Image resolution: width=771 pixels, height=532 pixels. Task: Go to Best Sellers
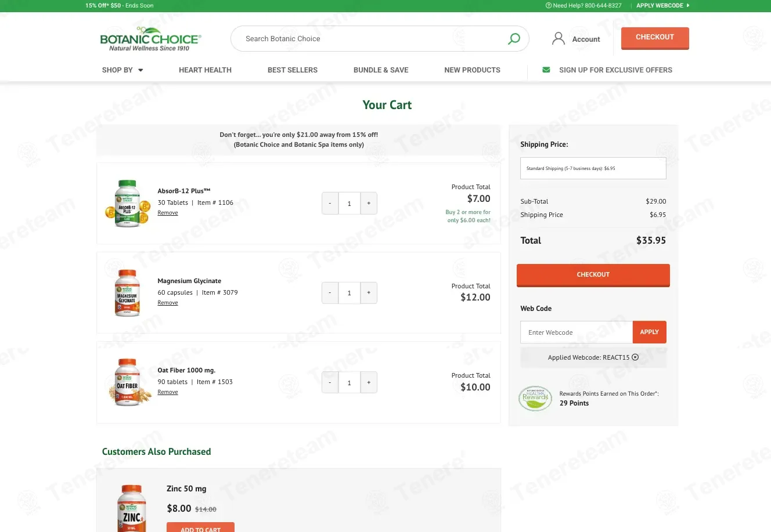[x=293, y=70]
